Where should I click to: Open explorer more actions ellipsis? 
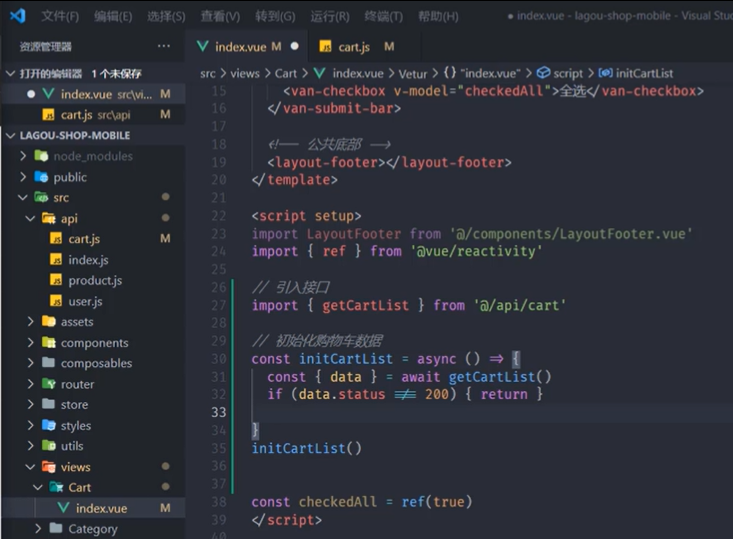click(x=164, y=46)
